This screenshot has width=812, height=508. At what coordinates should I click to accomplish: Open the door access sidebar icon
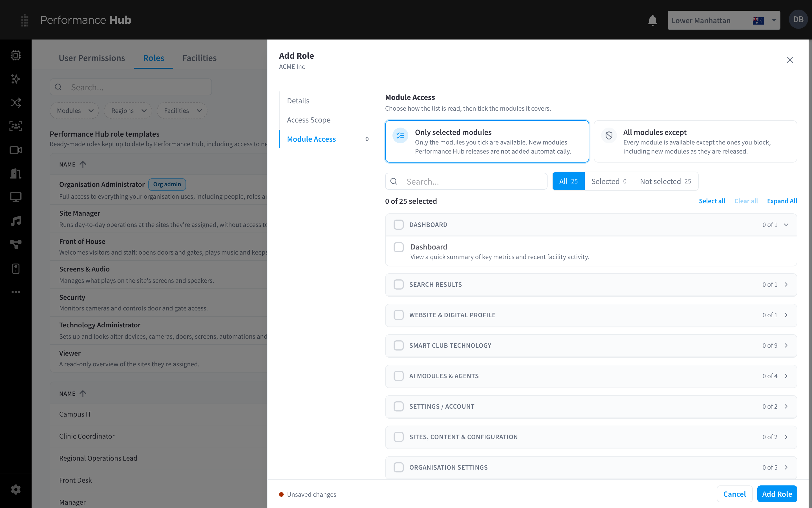(x=16, y=173)
